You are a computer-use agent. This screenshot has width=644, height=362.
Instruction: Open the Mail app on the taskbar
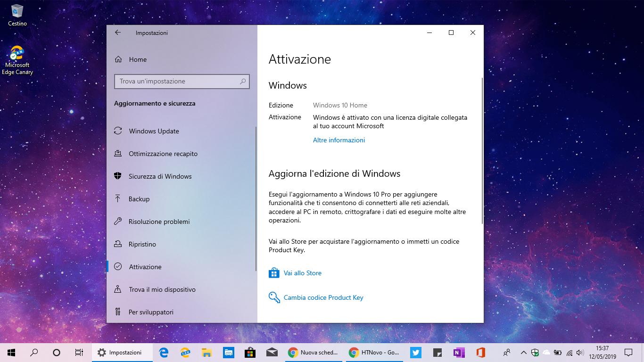272,352
